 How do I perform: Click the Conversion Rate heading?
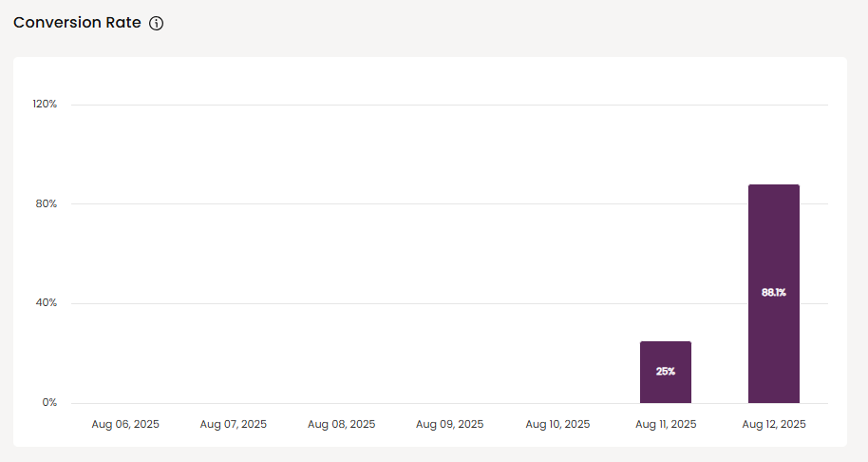point(77,23)
